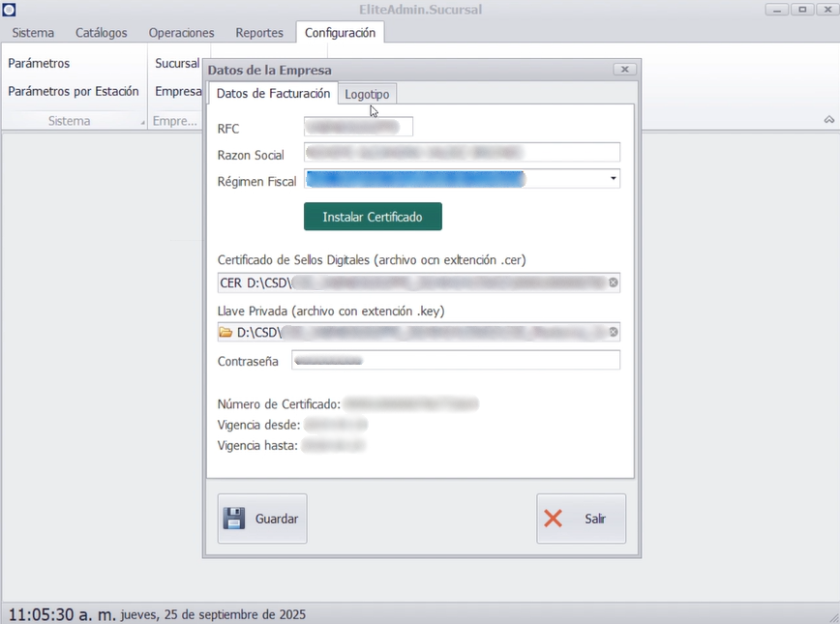
Task: Clear the certificate .cer file path
Action: point(613,282)
